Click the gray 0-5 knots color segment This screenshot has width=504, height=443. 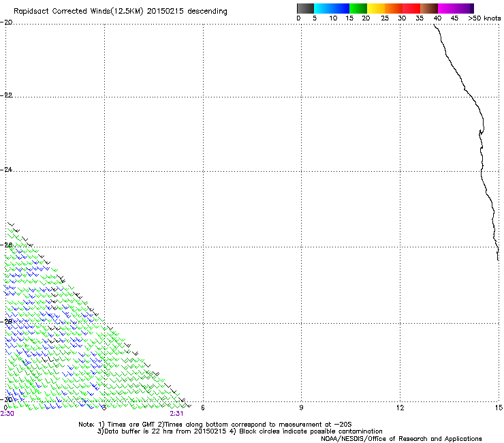(x=305, y=8)
